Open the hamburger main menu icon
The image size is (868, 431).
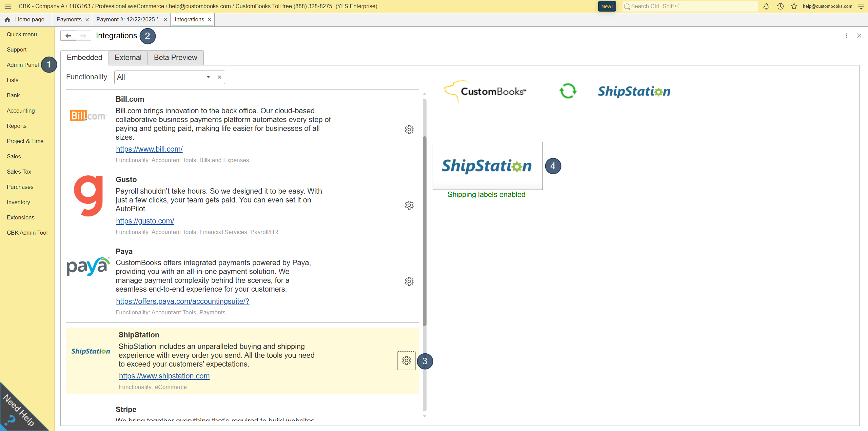coord(8,6)
